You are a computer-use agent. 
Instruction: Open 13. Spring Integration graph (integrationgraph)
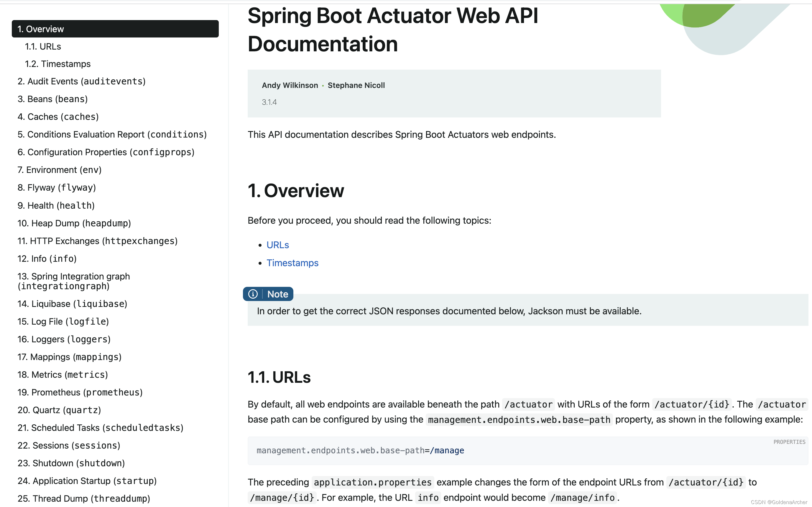click(x=74, y=281)
